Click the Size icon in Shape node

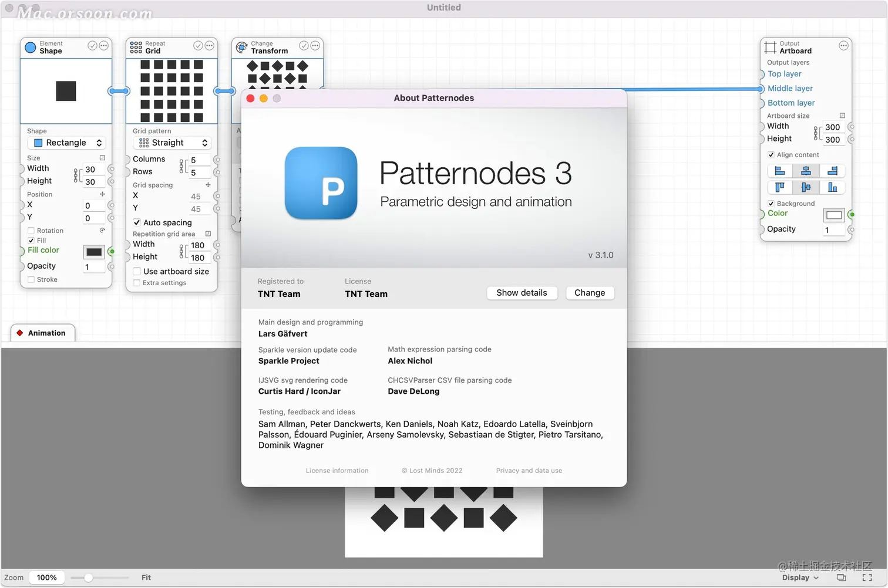(102, 158)
